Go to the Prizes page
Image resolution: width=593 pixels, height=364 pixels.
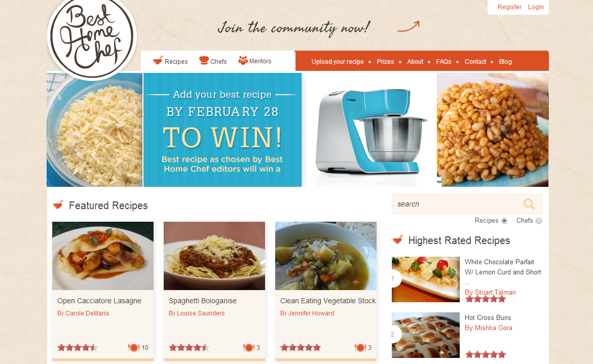coord(385,62)
